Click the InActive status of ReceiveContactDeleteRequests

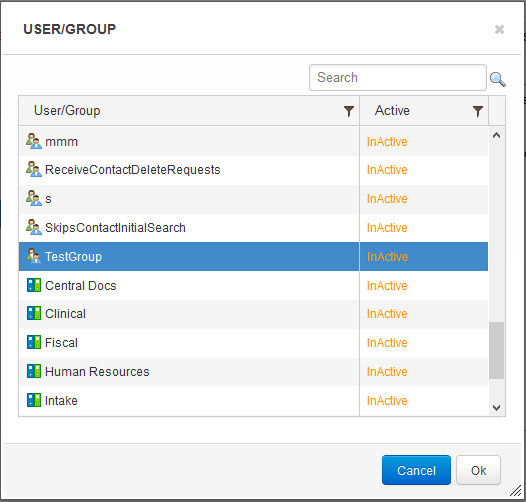pyautogui.click(x=387, y=170)
